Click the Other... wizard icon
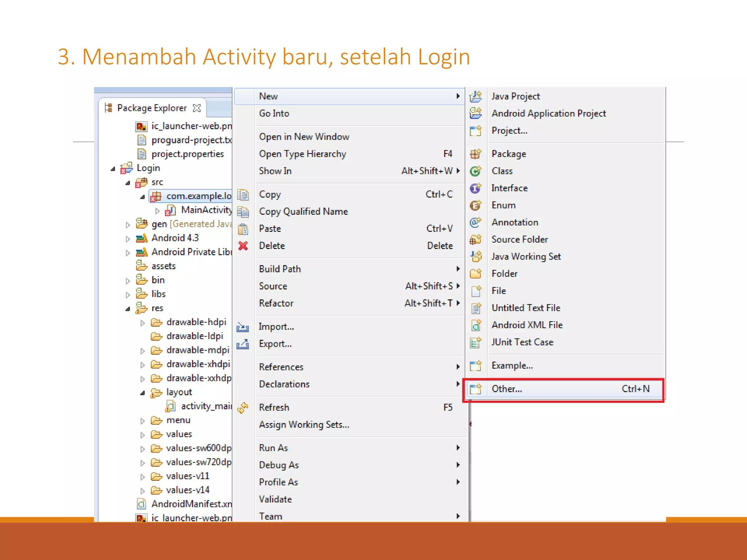The image size is (747, 560). [x=476, y=389]
